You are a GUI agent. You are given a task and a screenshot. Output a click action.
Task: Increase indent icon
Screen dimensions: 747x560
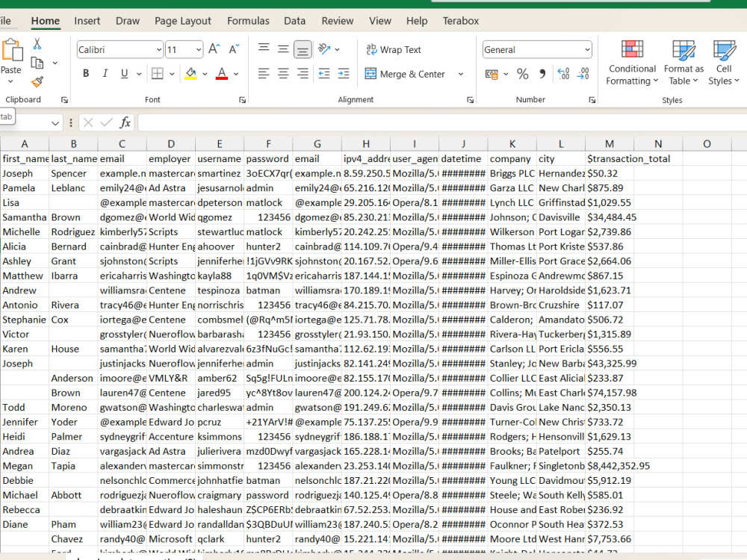[344, 73]
